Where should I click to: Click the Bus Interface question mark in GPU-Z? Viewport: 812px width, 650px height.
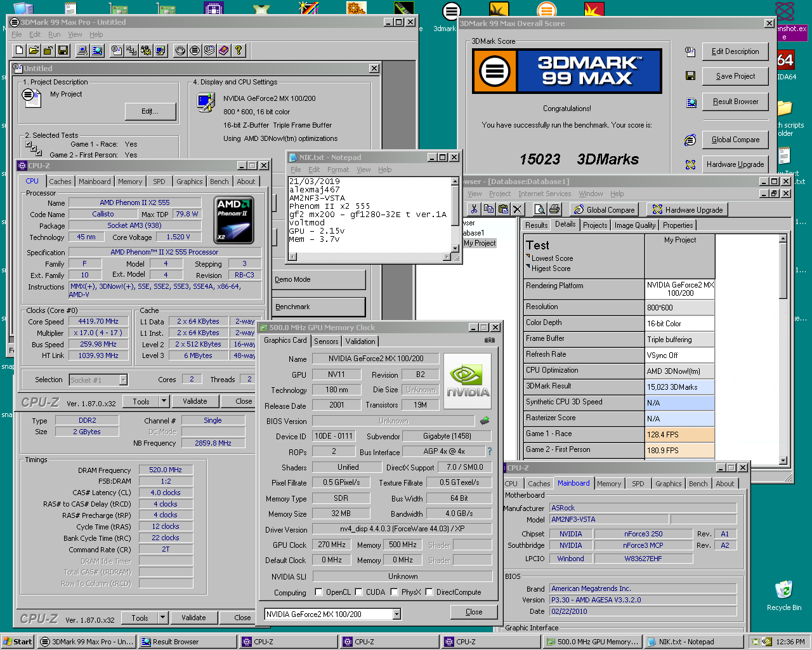point(489,451)
